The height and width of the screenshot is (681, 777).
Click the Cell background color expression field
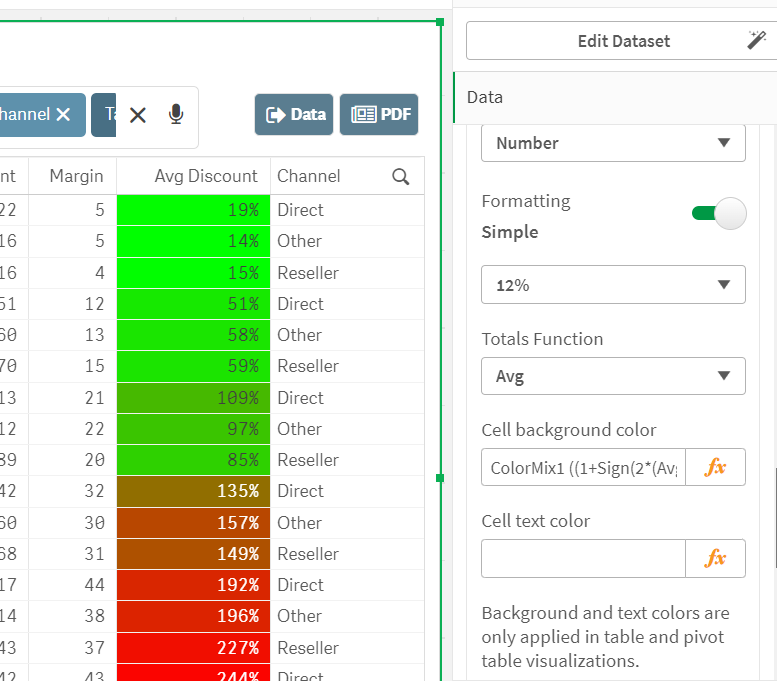pos(583,467)
